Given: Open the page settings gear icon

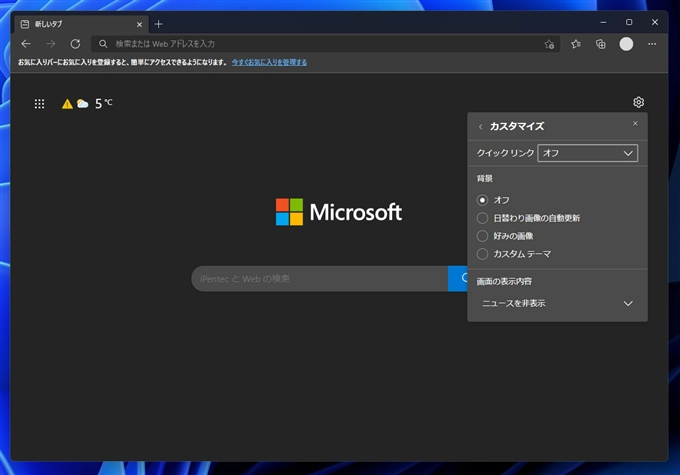Looking at the screenshot, I should pyautogui.click(x=638, y=102).
